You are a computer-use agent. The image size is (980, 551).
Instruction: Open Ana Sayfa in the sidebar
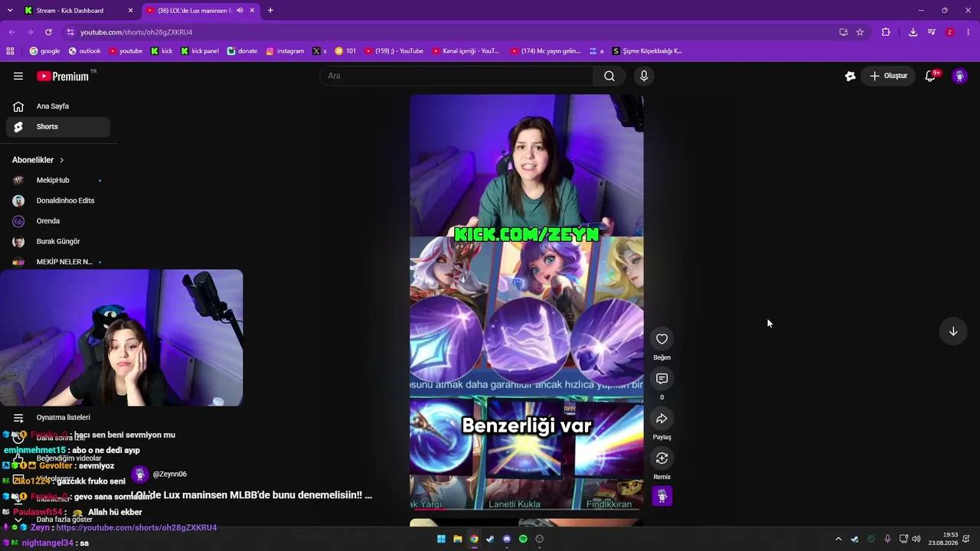(x=58, y=106)
